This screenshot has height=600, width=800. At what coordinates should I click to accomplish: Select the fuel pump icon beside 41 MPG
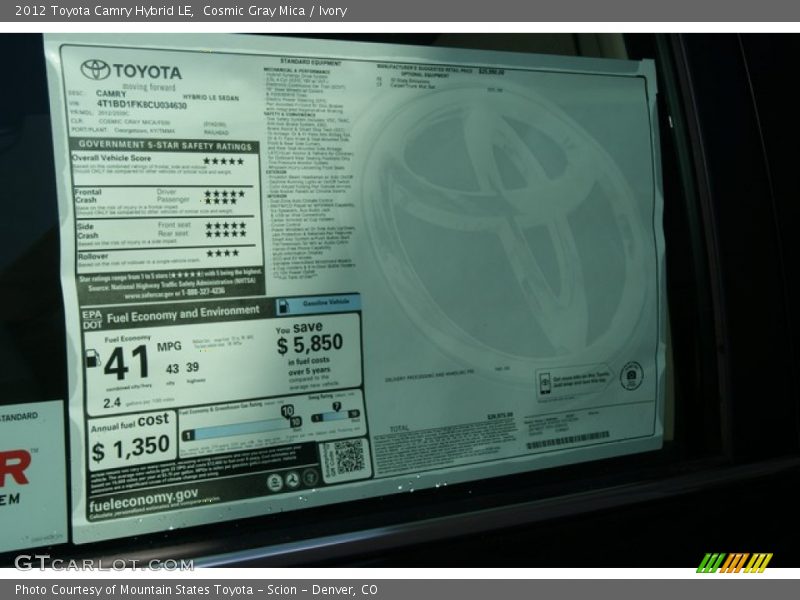tap(94, 358)
